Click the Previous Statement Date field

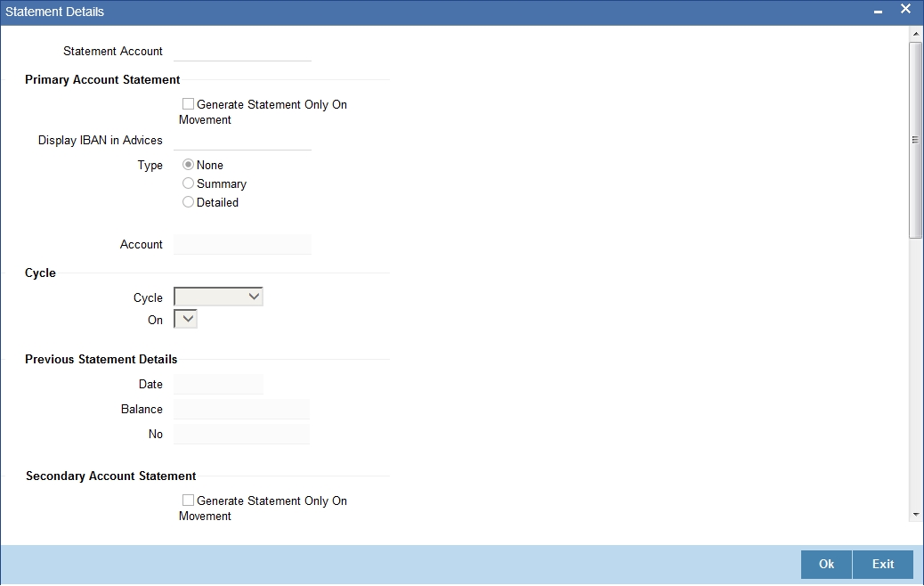[218, 385]
